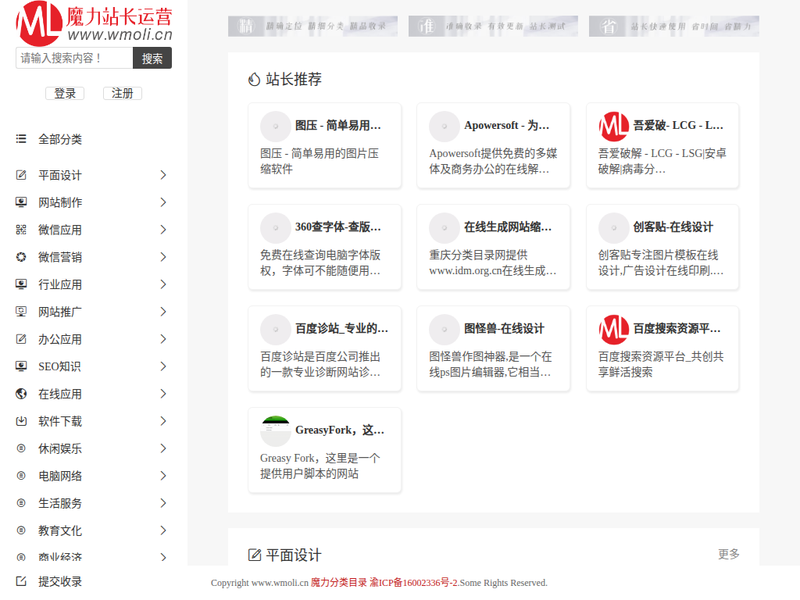Select 电脑网络 category in sidebar
800x600 pixels.
(x=60, y=476)
